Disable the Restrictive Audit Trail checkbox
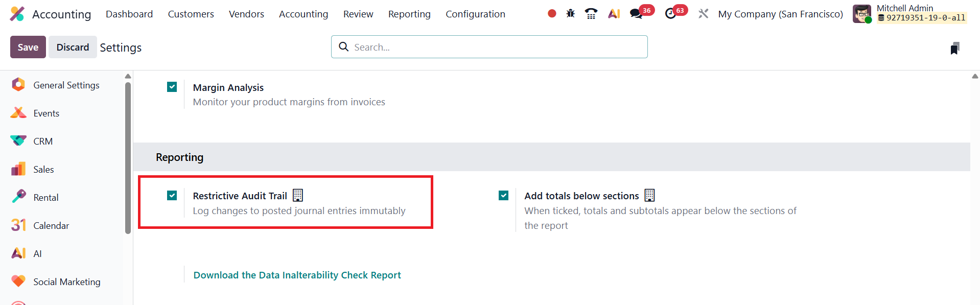 [x=172, y=195]
